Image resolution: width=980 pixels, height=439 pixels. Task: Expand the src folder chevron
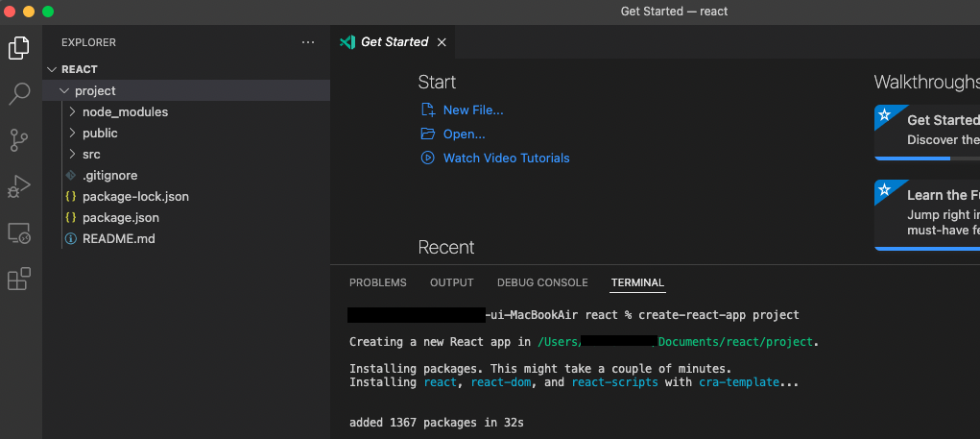click(72, 154)
